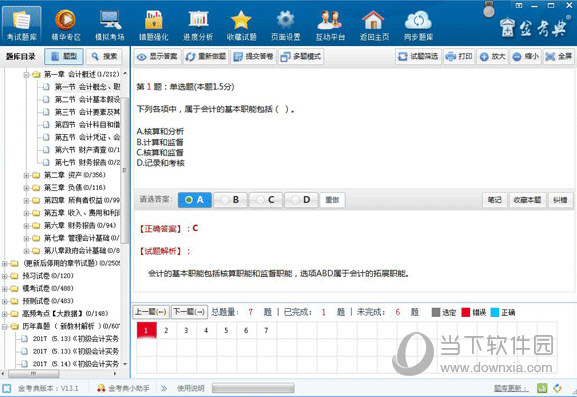The width and height of the screenshot is (577, 397).
Task: Expand 第二章 资产 chapter
Action: pyautogui.click(x=26, y=175)
